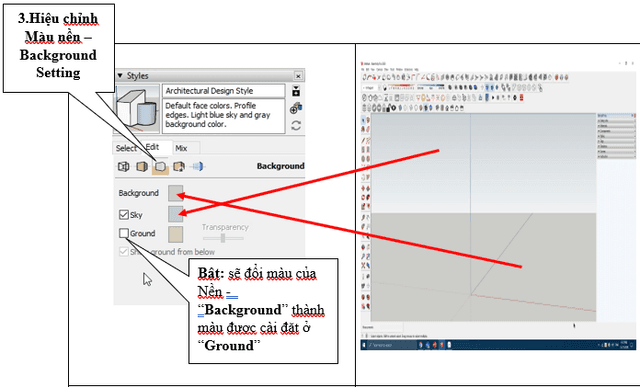Open the File menu in the SketchUp window

363,70
